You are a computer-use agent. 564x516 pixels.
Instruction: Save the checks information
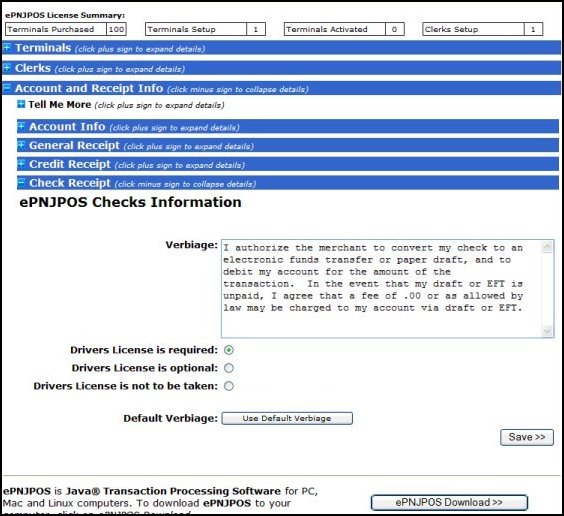pos(527,437)
